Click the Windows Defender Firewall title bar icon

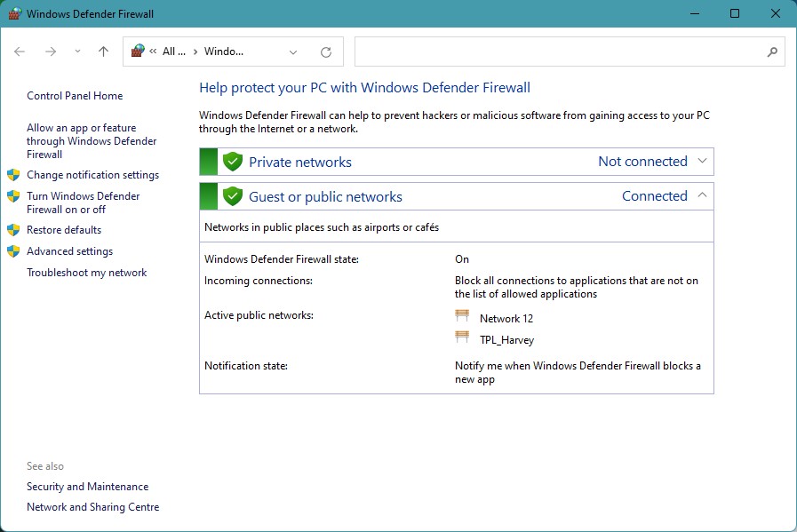coord(15,13)
